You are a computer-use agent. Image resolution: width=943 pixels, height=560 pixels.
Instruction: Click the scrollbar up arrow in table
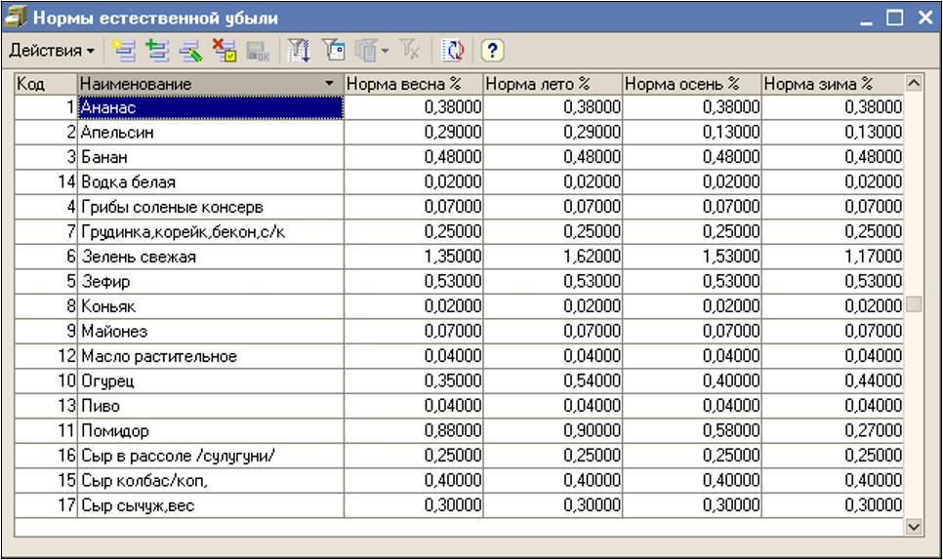tap(914, 85)
